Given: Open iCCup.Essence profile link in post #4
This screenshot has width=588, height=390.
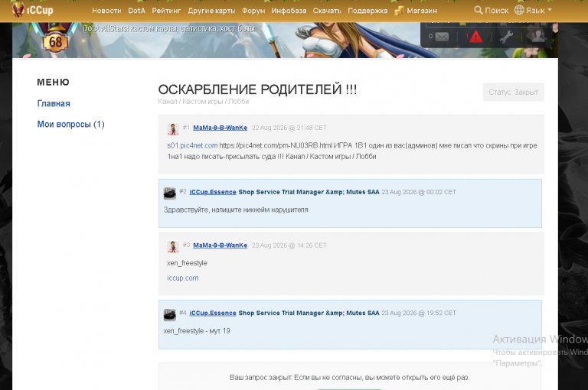Looking at the screenshot, I should 213,313.
